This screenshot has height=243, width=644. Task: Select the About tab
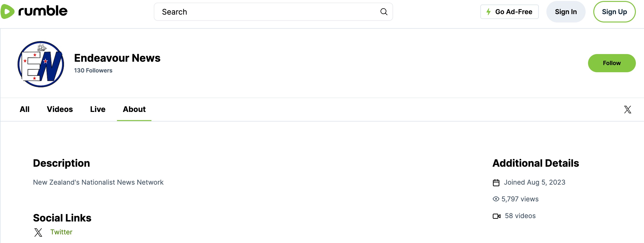134,109
